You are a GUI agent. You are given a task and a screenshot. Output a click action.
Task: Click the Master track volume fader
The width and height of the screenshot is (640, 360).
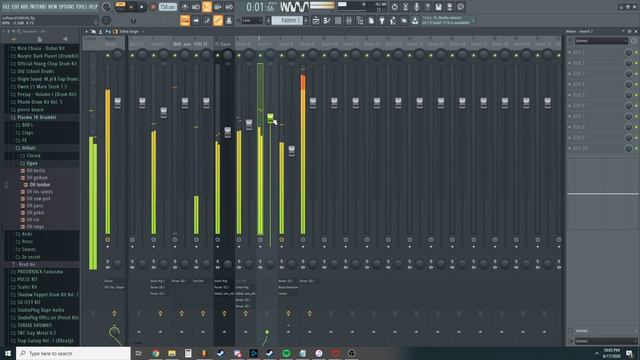(x=118, y=102)
